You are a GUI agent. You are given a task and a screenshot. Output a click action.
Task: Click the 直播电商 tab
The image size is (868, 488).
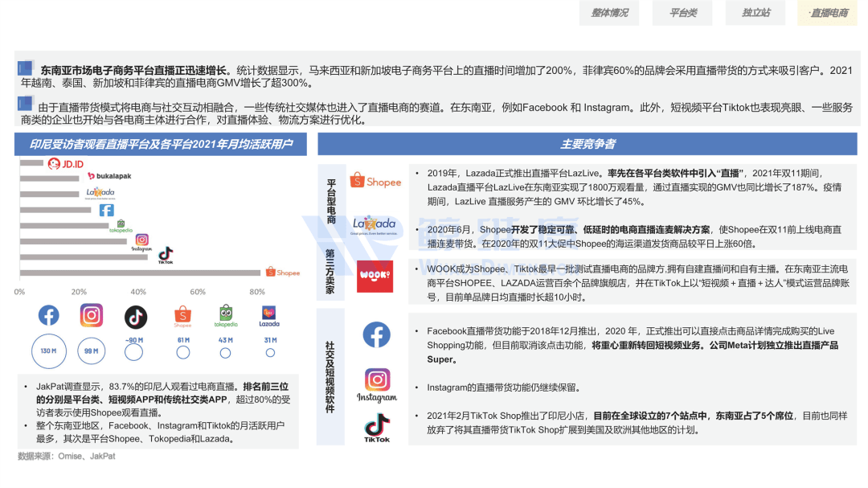pos(828,13)
